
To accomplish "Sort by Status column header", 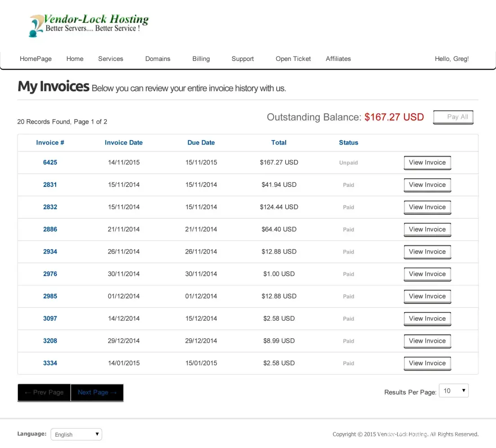I will [348, 142].
